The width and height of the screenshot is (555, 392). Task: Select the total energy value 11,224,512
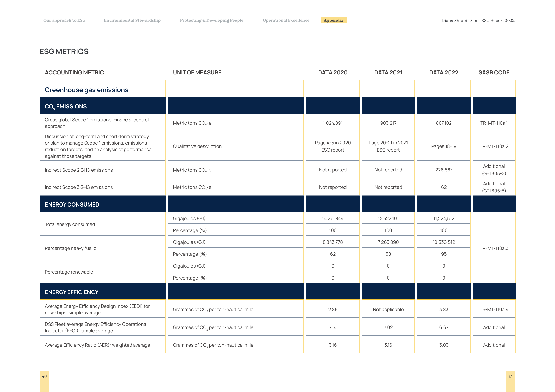pos(444,219)
